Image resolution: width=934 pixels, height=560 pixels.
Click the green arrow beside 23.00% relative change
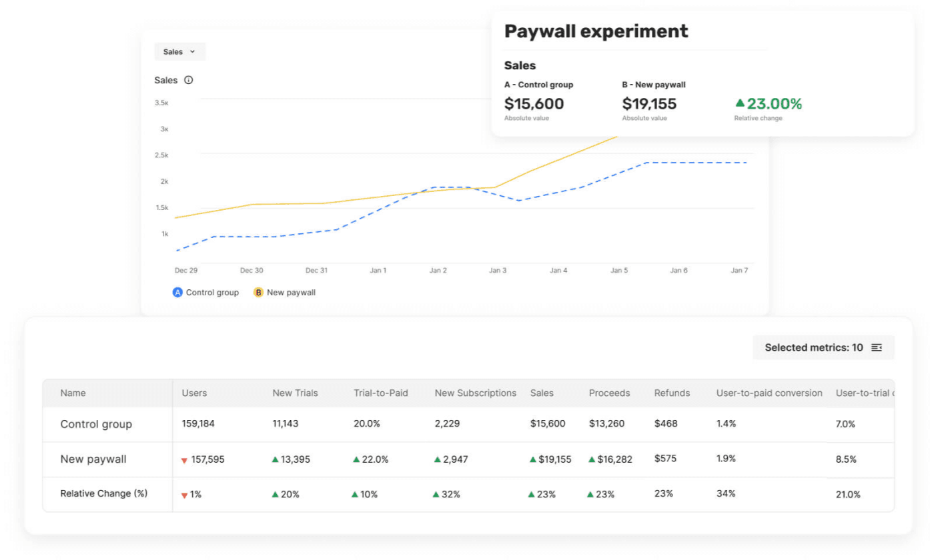pos(741,103)
